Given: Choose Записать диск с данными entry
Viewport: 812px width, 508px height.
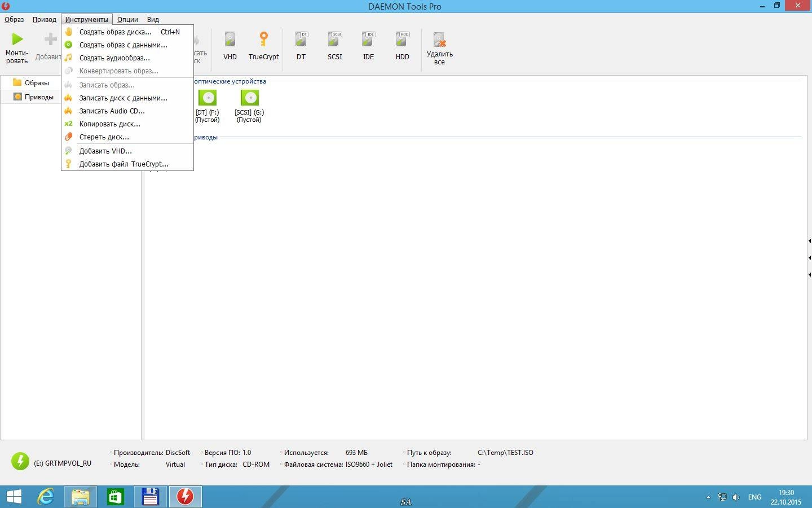Looking at the screenshot, I should [127, 98].
